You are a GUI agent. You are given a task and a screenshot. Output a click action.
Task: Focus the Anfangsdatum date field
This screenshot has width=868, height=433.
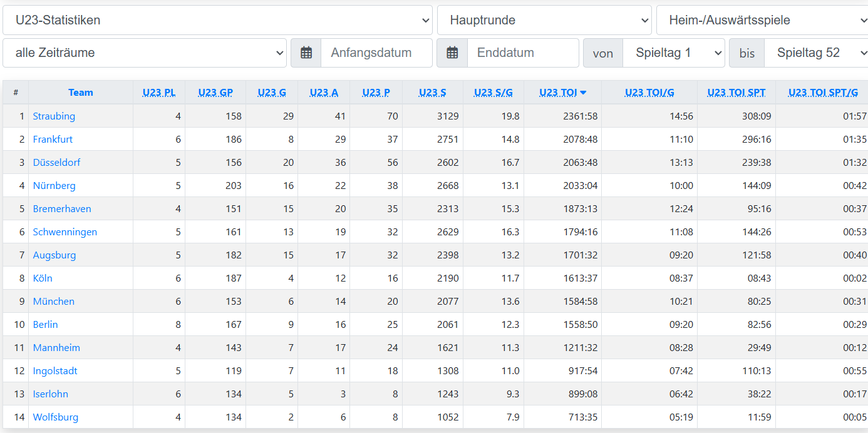pos(376,53)
